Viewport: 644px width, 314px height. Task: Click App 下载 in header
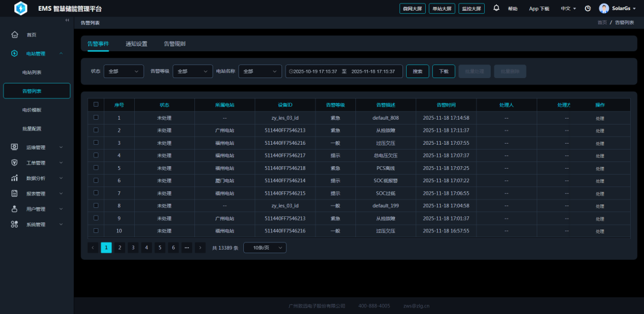pyautogui.click(x=539, y=8)
